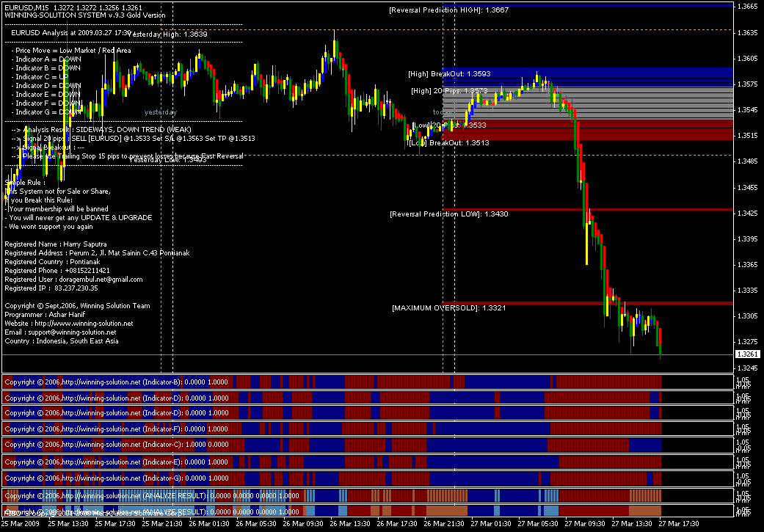Screen dimensions: 764x532
Task: Click 'Programmer : Ashar Hanif' line
Action: (x=45, y=314)
